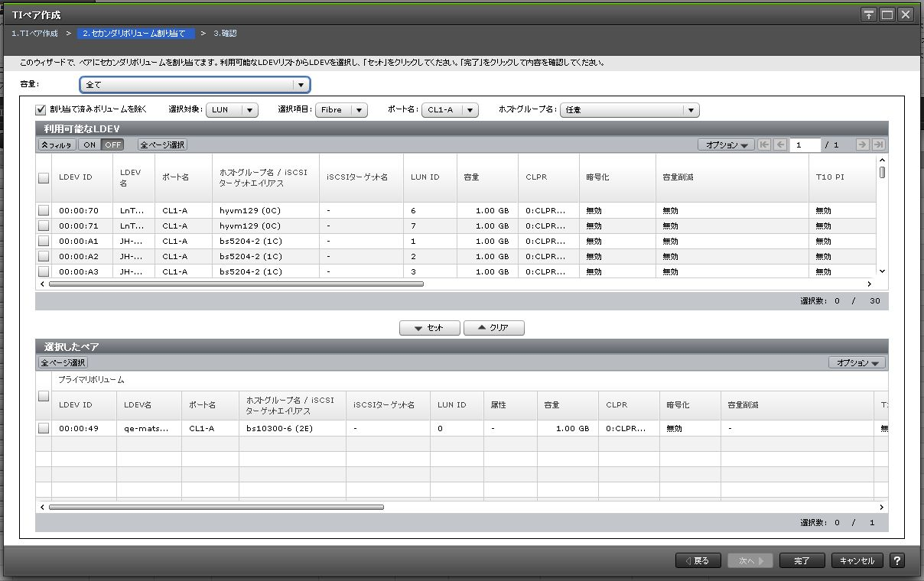Expand the ホストグループ名 dropdown
The image size is (924, 581).
[x=630, y=110]
